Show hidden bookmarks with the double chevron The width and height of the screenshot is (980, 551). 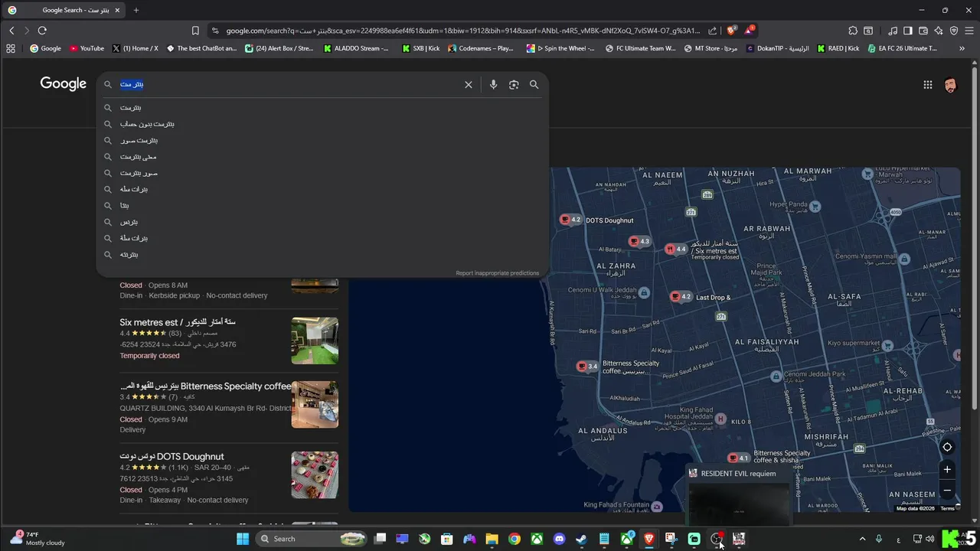pos(961,48)
